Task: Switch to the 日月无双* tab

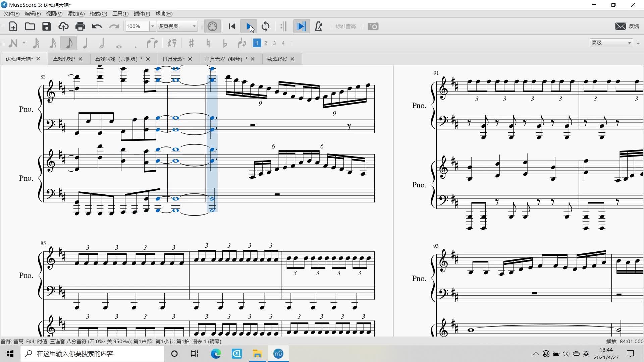Action: tap(173, 59)
